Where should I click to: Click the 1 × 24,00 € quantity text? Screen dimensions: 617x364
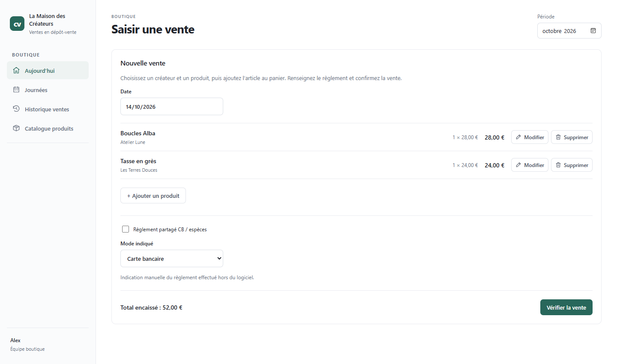point(465,165)
